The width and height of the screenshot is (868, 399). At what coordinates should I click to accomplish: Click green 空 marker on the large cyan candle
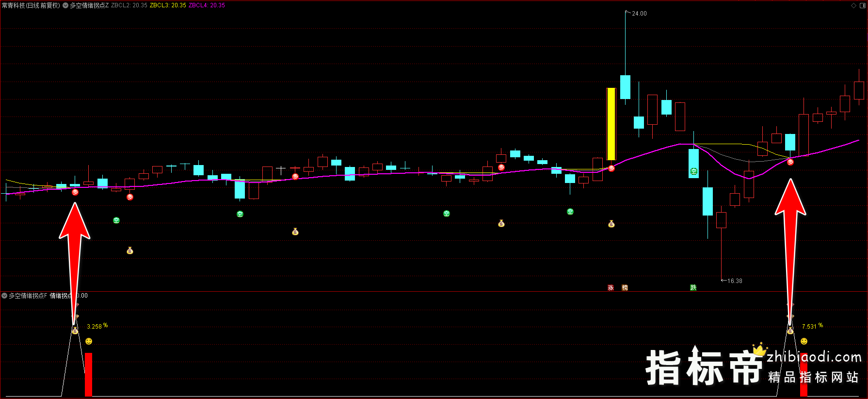point(694,171)
